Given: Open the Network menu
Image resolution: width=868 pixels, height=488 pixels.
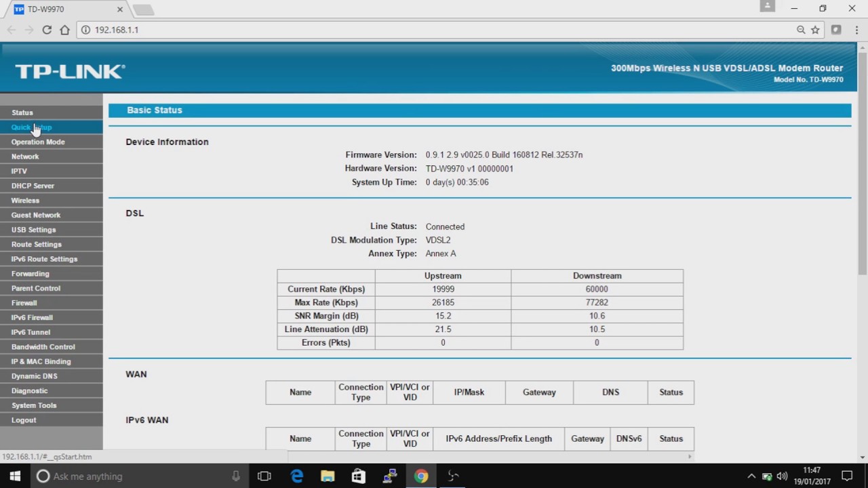Looking at the screenshot, I should pyautogui.click(x=52, y=156).
